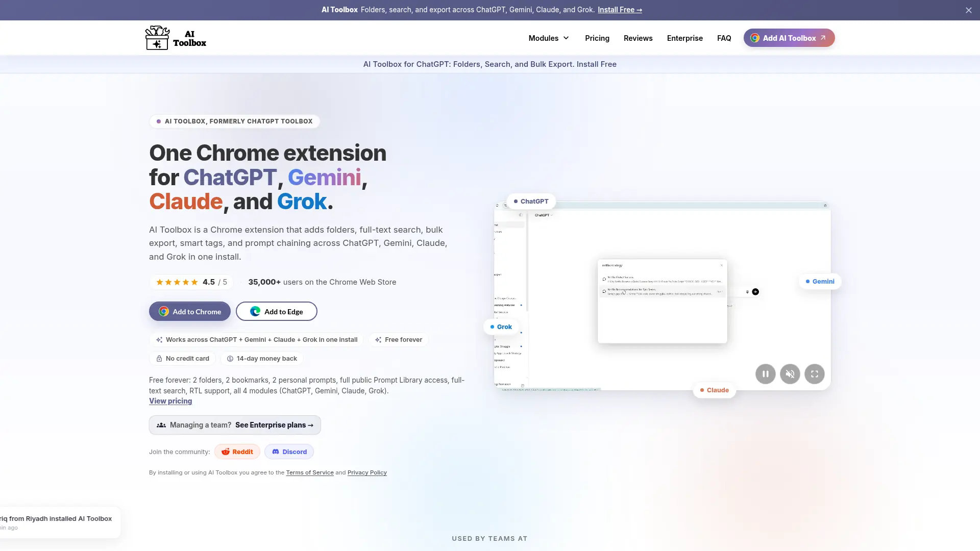The width and height of the screenshot is (980, 551).
Task: Click AI Toolbox for ChatGPT subheader text
Action: coord(489,64)
